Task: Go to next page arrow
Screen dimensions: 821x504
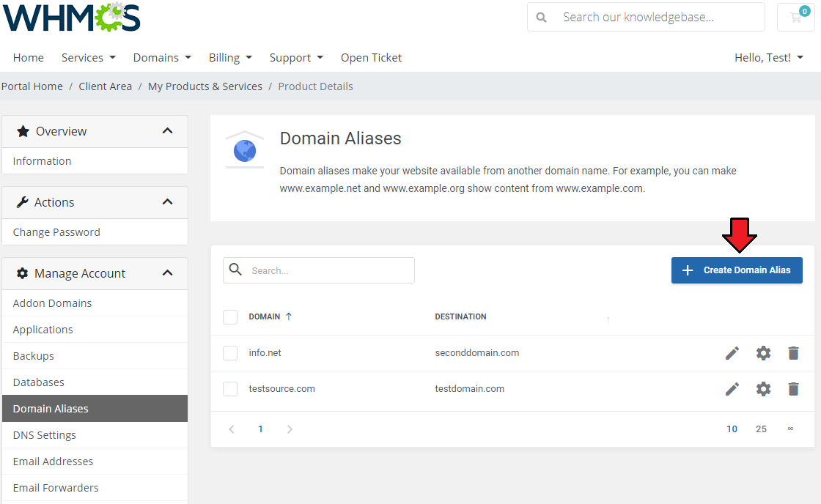Action: point(290,429)
